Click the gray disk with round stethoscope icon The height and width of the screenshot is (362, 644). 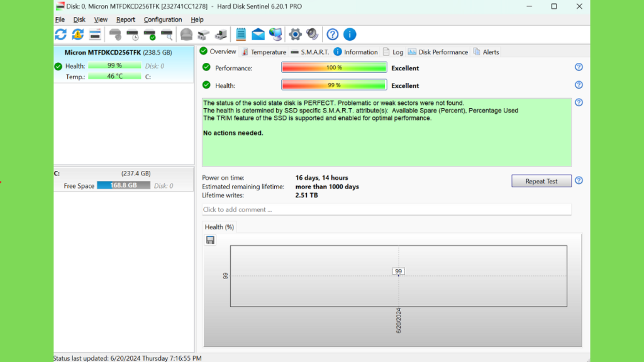(116, 35)
